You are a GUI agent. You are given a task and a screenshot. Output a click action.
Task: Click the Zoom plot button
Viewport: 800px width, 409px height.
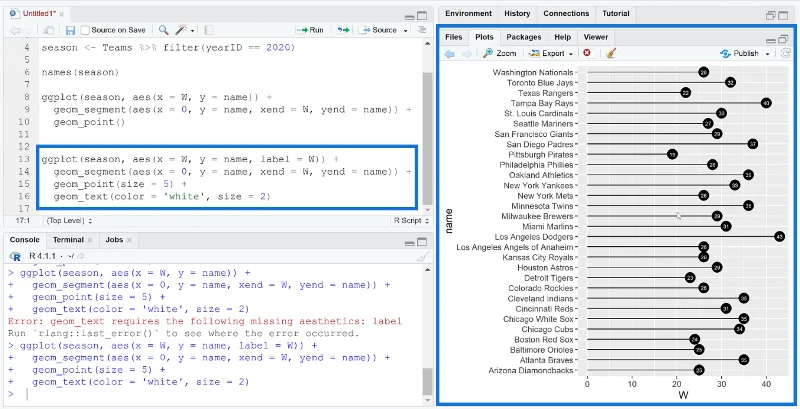tap(499, 53)
